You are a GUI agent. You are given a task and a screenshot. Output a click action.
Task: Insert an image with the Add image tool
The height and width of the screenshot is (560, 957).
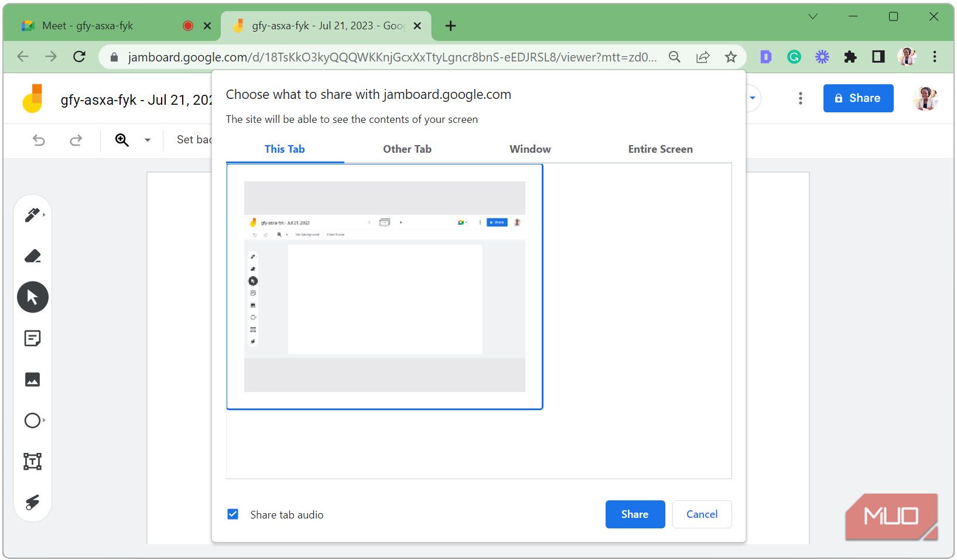coord(33,379)
